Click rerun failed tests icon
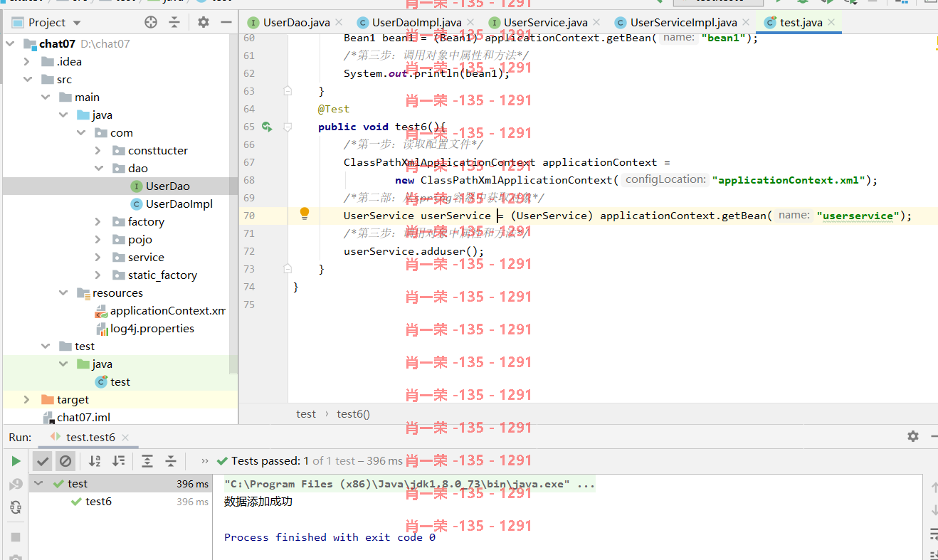The width and height of the screenshot is (938, 560). pos(16,485)
